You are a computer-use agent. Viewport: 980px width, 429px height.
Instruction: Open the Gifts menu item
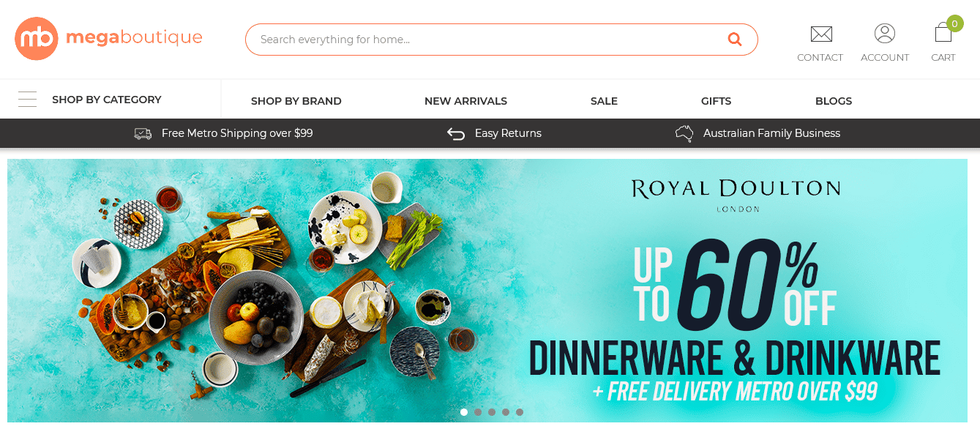tap(716, 101)
